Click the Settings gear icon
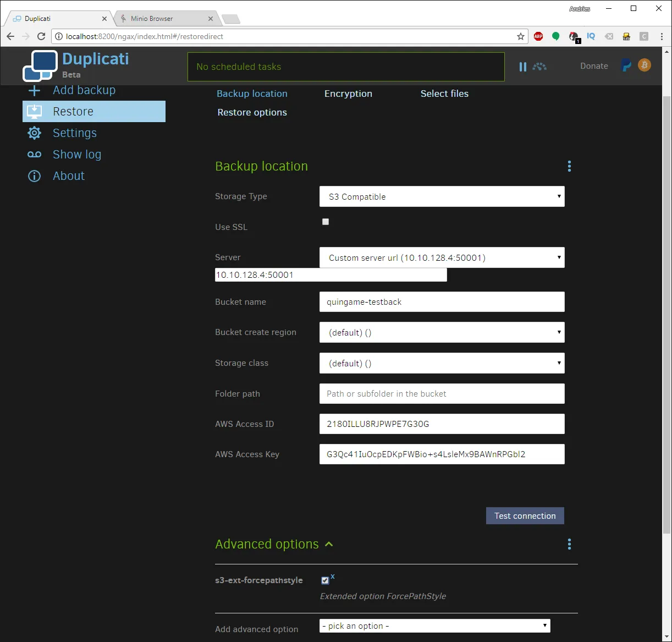The image size is (672, 642). click(34, 133)
